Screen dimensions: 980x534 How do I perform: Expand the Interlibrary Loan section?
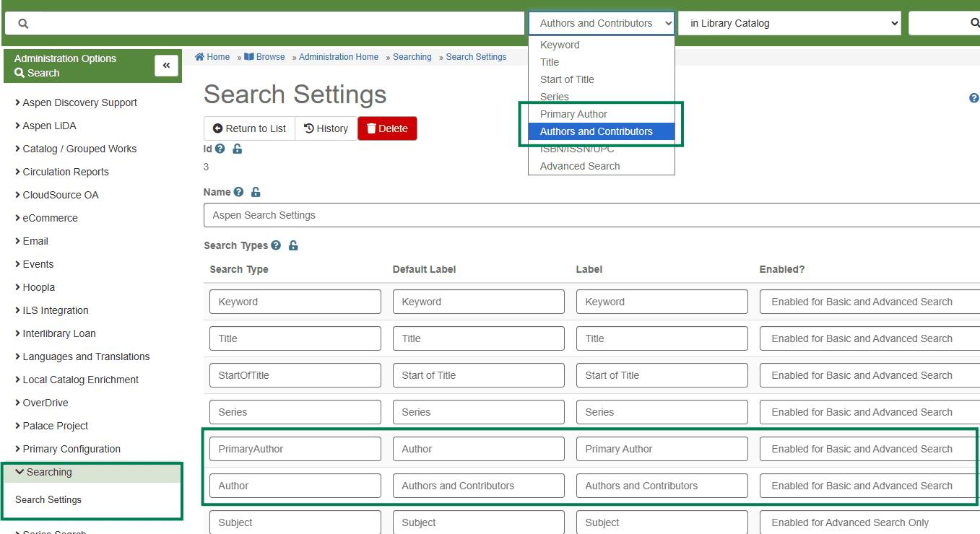coord(55,333)
